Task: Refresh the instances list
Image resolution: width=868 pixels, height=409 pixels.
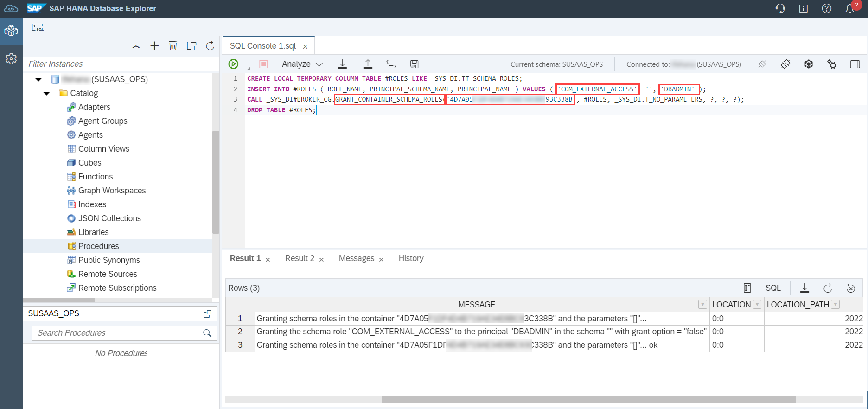Action: [x=210, y=45]
